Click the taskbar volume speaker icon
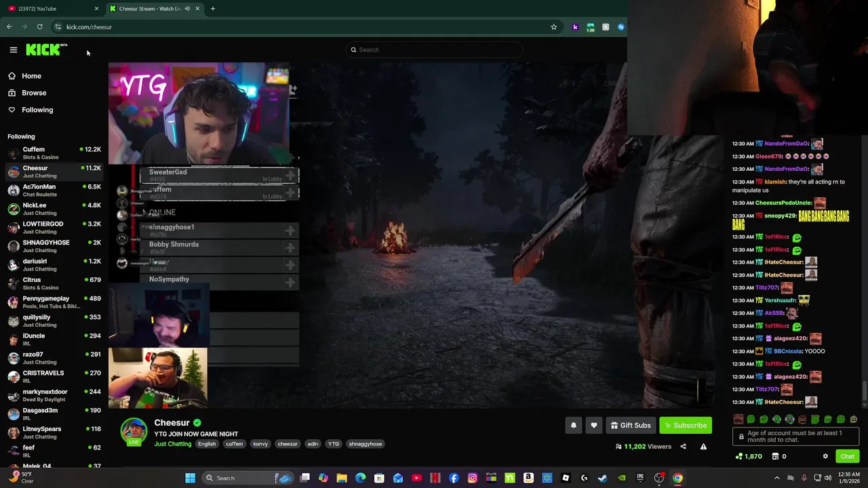868x488 pixels. tap(828, 478)
